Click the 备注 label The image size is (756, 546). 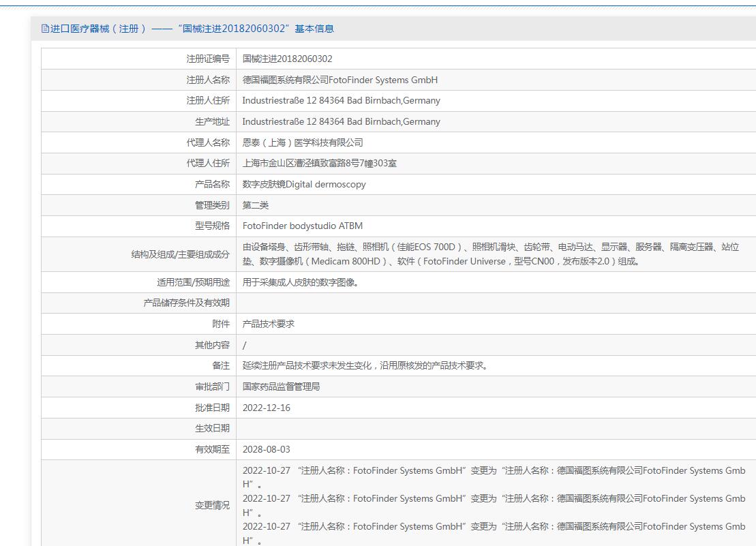pyautogui.click(x=221, y=366)
